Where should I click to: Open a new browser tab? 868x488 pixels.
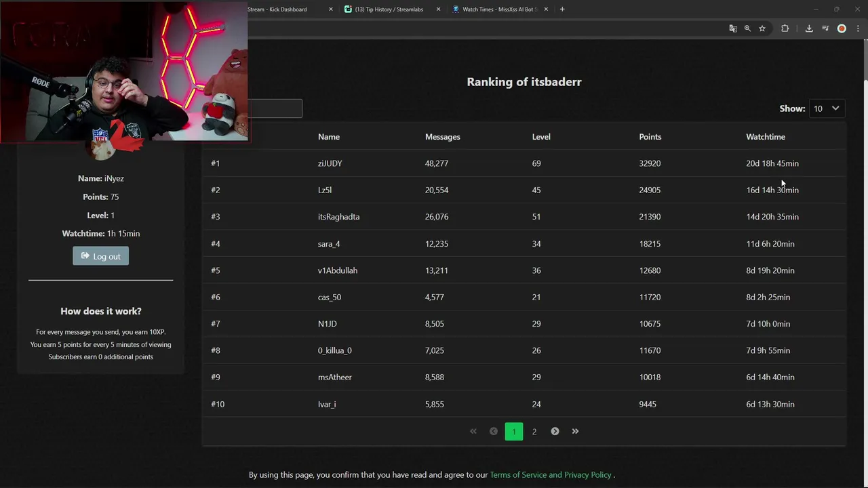point(562,9)
